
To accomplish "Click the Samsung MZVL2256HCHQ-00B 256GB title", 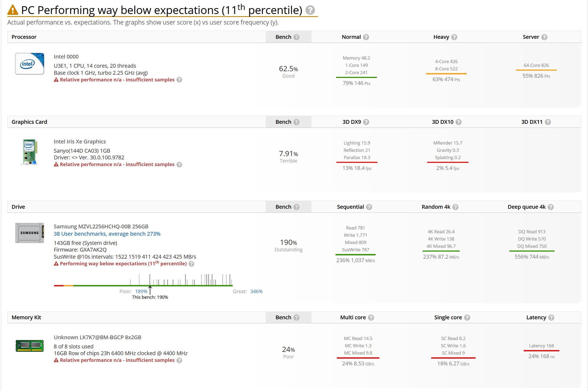I will click(x=101, y=226).
